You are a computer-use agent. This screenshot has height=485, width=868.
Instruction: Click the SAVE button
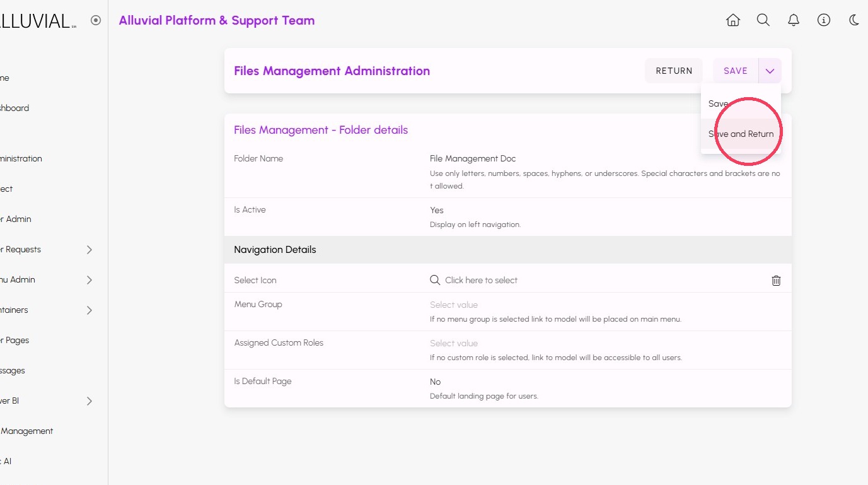736,71
